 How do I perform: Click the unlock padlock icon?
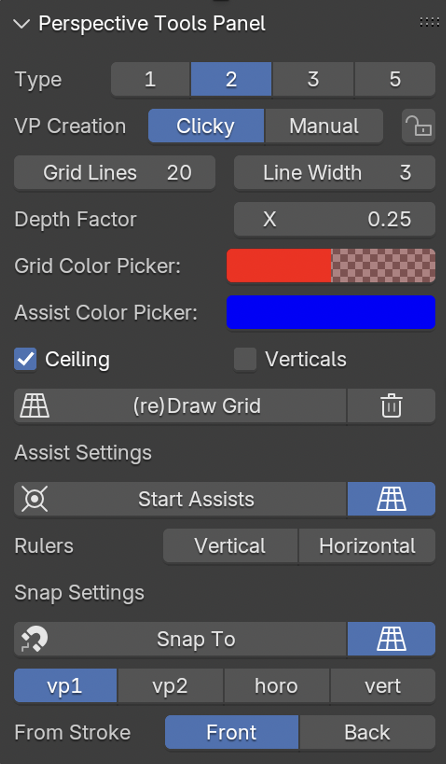(x=419, y=126)
